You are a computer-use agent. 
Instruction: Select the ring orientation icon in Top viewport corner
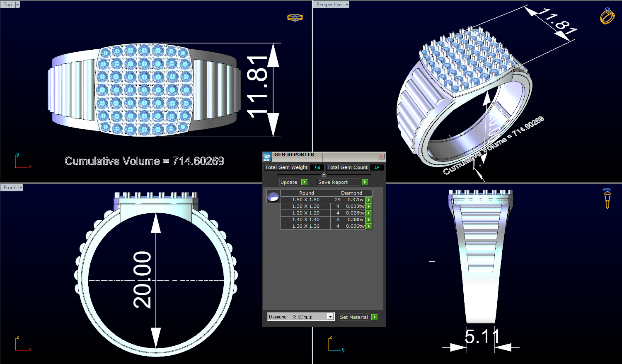pyautogui.click(x=295, y=17)
